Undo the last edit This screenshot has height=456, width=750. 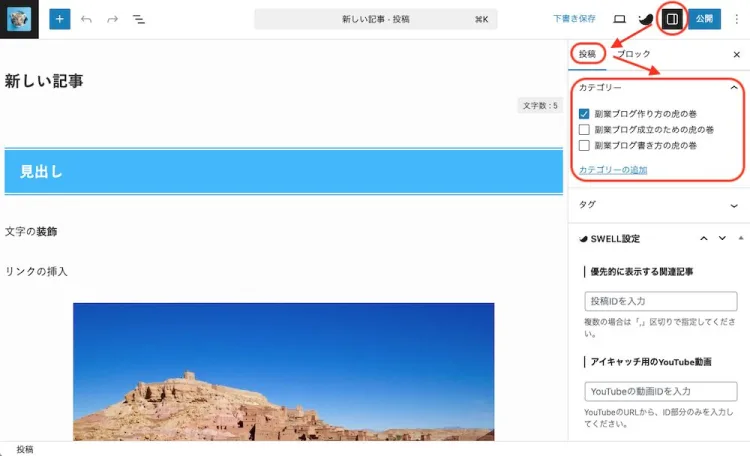tap(86, 19)
